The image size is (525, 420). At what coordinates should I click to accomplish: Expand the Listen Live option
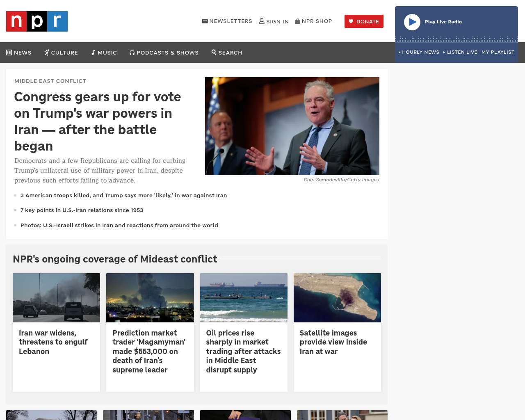pos(460,52)
